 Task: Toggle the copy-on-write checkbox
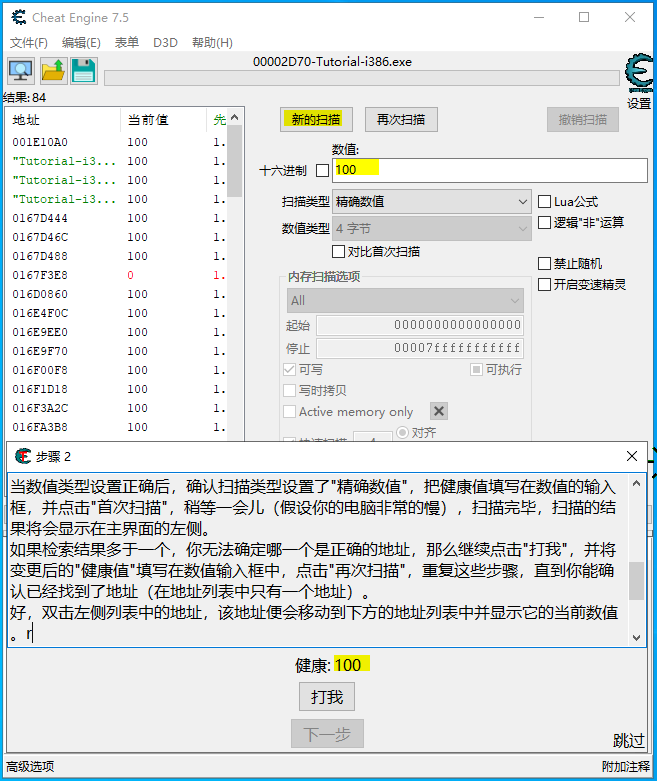[289, 390]
